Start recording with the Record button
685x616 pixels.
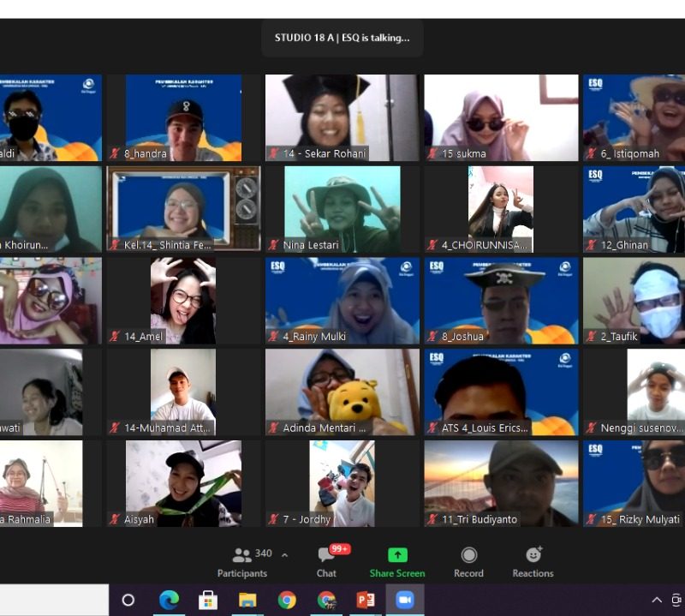click(x=468, y=562)
